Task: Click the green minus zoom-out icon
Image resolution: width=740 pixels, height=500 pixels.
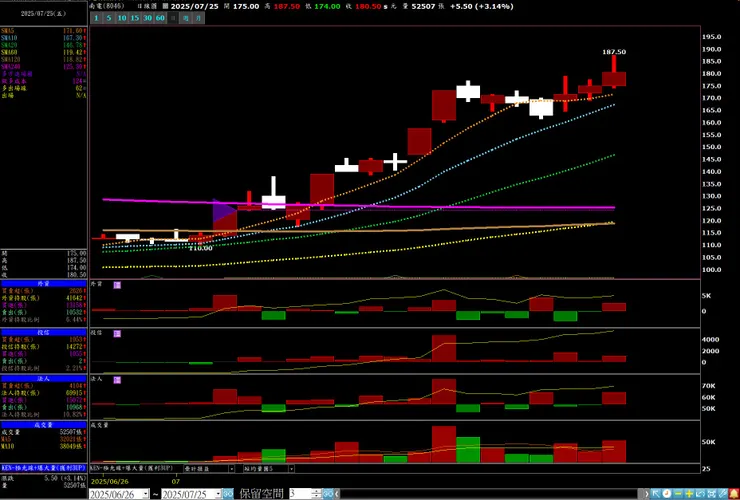Action: pos(678,494)
